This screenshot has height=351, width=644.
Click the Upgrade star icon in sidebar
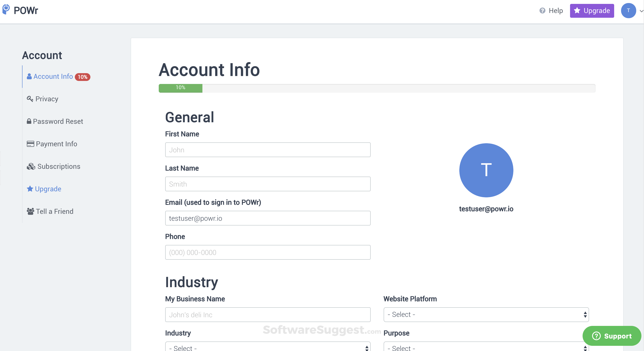click(30, 189)
